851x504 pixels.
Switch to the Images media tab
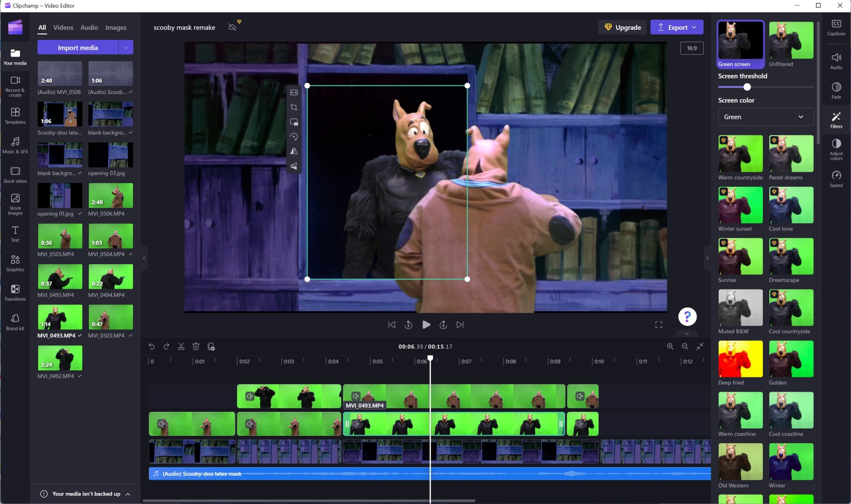pyautogui.click(x=116, y=27)
